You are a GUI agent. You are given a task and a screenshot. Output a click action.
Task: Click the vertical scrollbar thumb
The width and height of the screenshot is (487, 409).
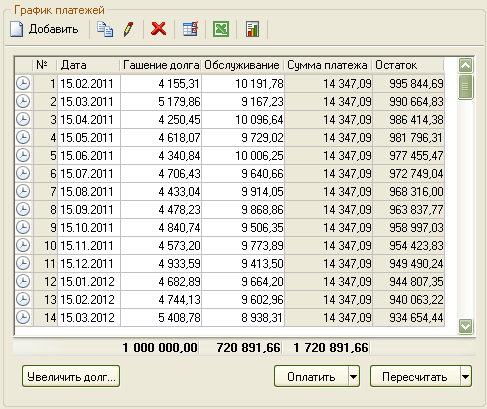(x=465, y=87)
